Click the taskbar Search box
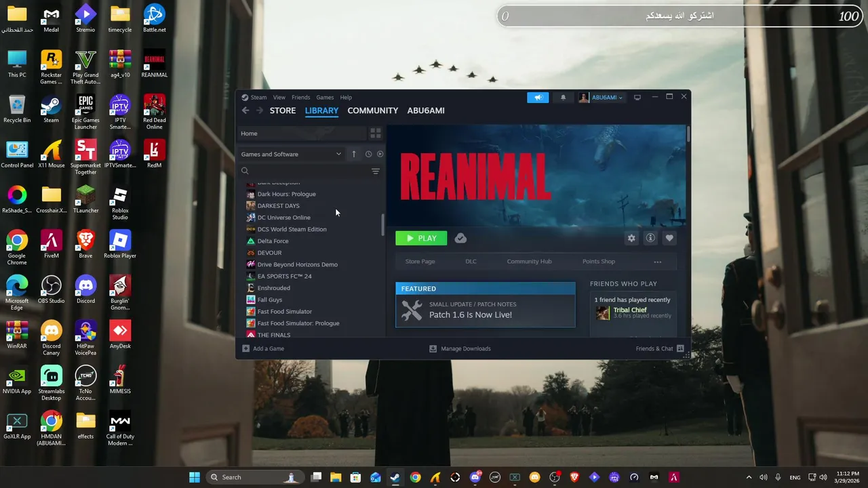 tap(254, 477)
